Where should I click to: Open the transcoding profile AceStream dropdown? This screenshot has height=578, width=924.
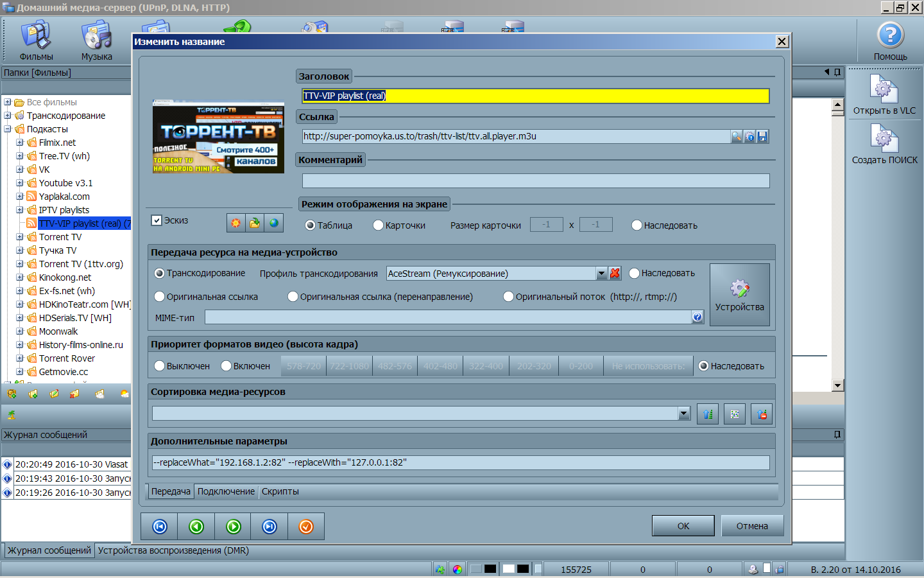[601, 274]
